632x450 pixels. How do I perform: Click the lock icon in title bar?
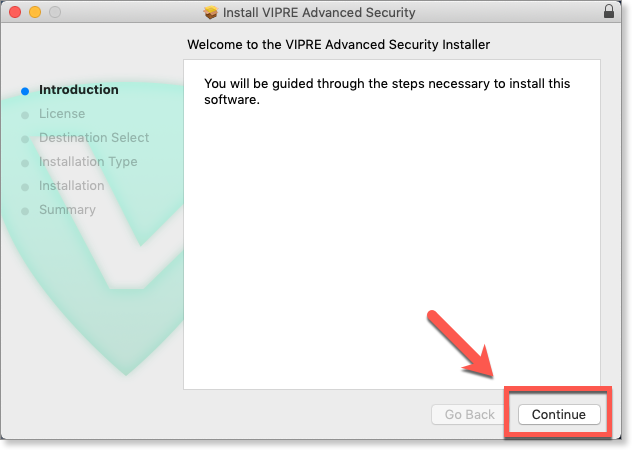[x=609, y=13]
